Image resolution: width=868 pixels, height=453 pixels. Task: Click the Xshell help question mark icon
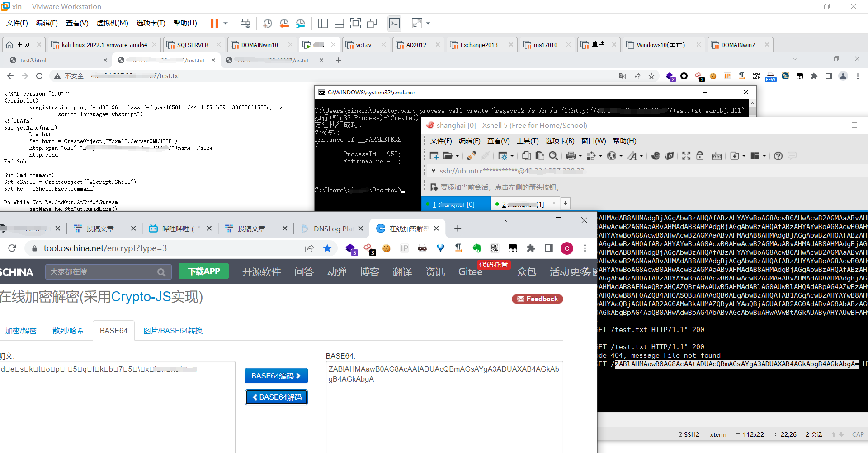point(778,156)
